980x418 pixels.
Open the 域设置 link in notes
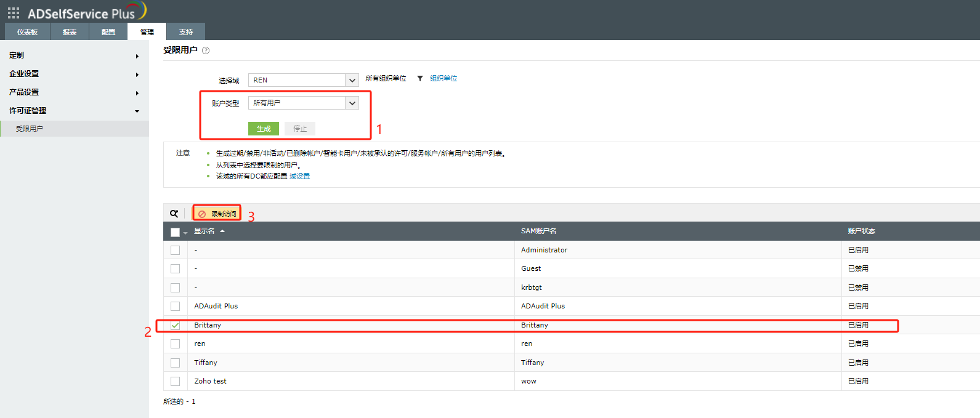click(300, 176)
